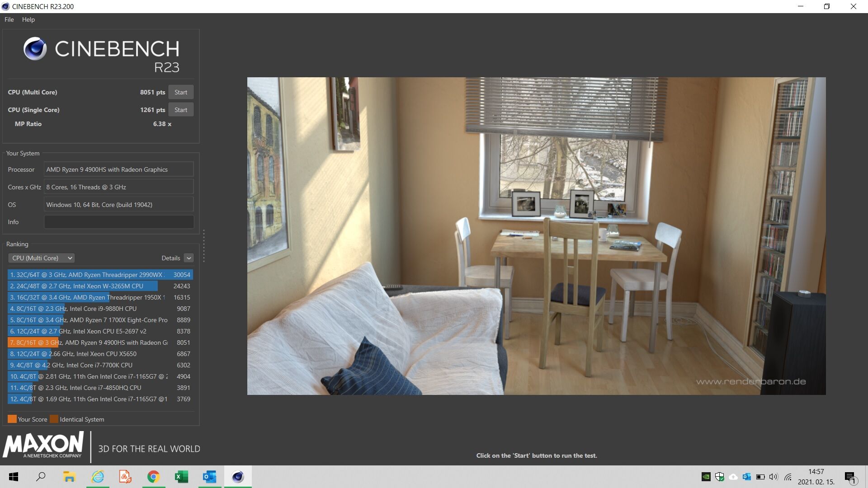Click the orange Your Score legend swatch
The height and width of the screenshot is (488, 868).
click(x=12, y=419)
